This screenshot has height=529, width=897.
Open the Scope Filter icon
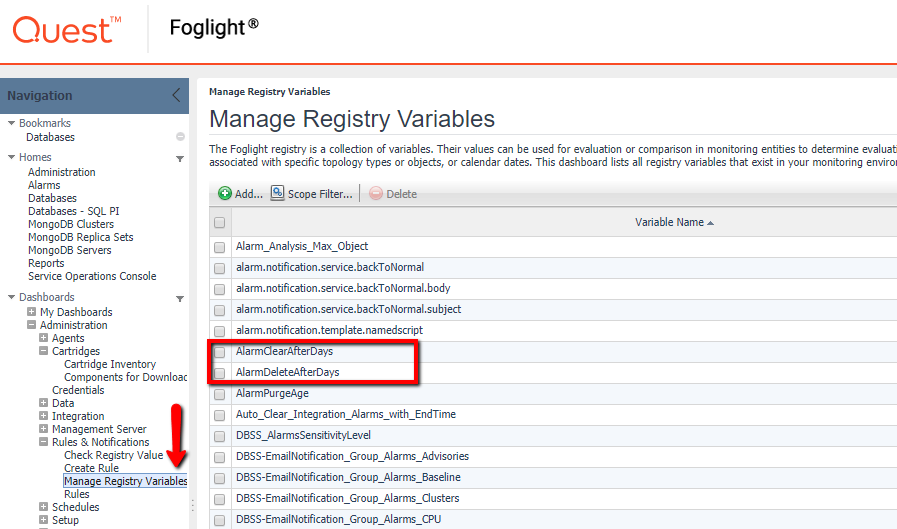point(277,193)
